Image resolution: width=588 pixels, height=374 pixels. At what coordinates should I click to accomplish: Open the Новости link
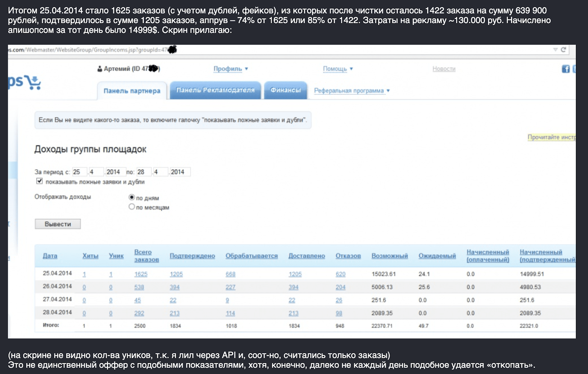point(444,69)
